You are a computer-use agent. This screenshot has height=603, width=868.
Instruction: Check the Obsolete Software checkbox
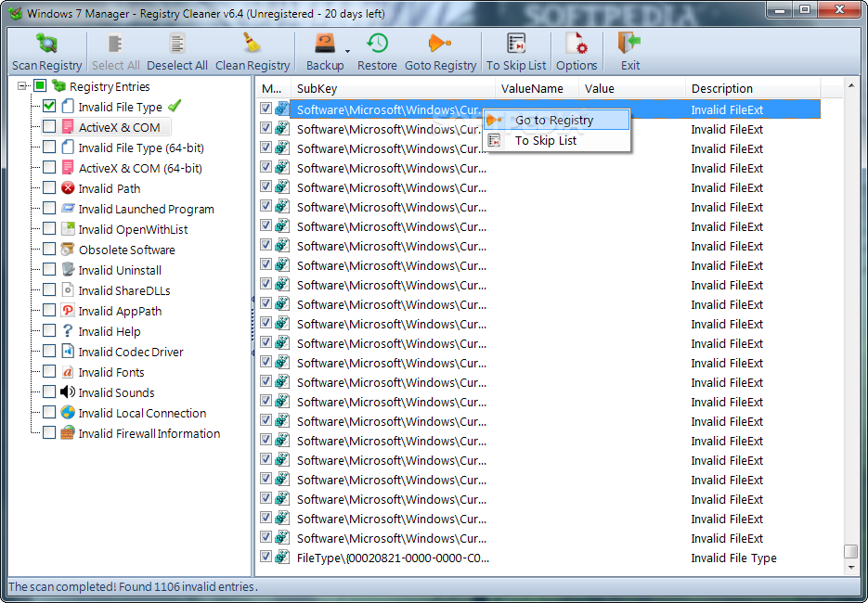(49, 250)
